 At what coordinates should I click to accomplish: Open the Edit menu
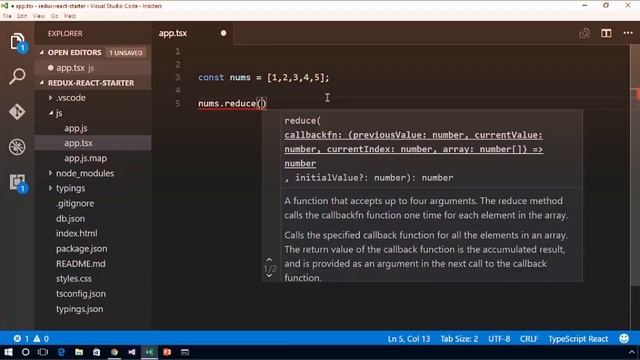coord(22,16)
